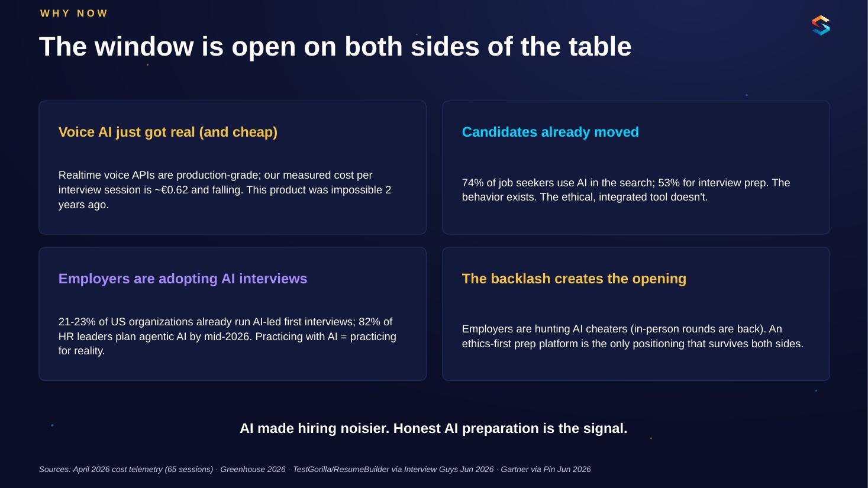Click 'The backlash creates the opening' heading
This screenshot has height=488, width=868.
coord(574,279)
